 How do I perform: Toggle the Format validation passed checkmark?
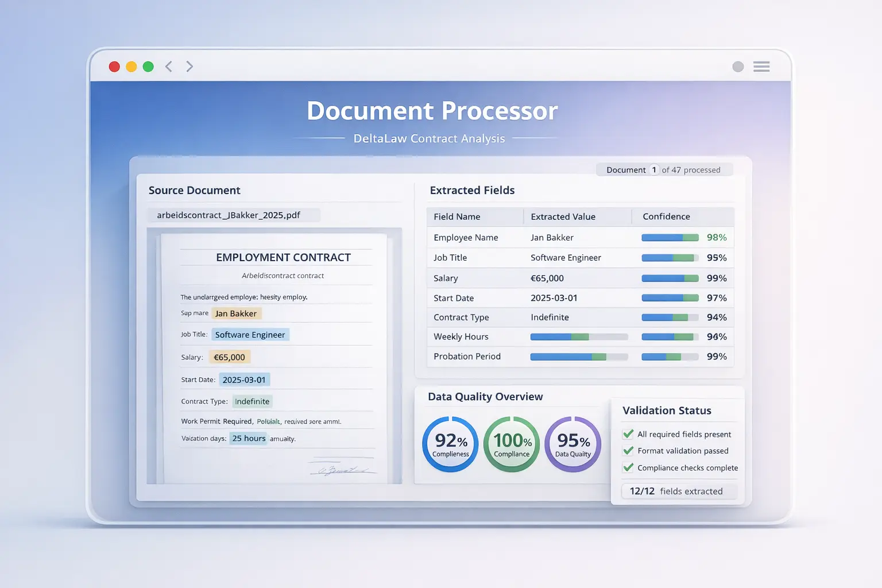(x=628, y=451)
